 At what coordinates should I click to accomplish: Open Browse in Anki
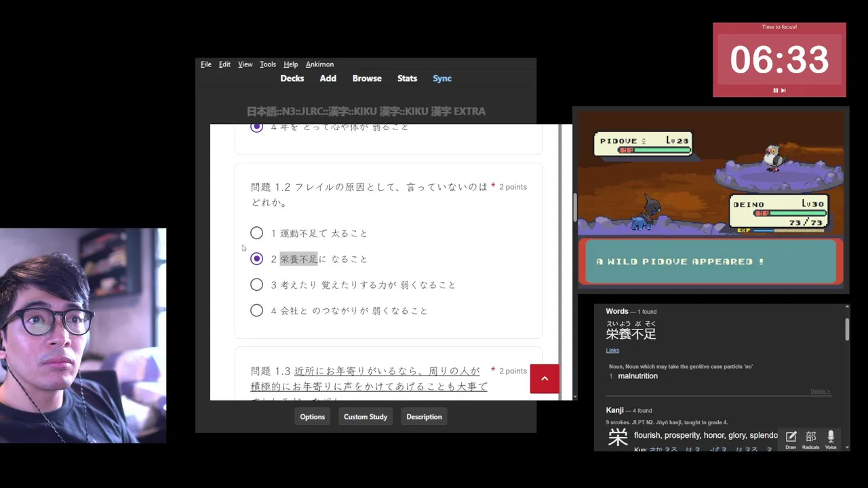[x=367, y=79]
